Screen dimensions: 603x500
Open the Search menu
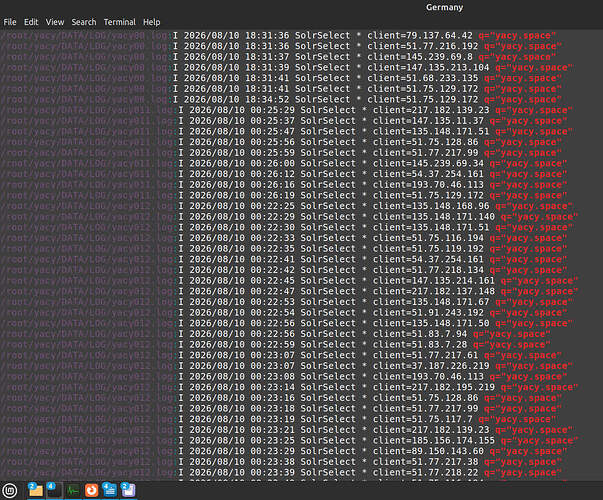(83, 22)
